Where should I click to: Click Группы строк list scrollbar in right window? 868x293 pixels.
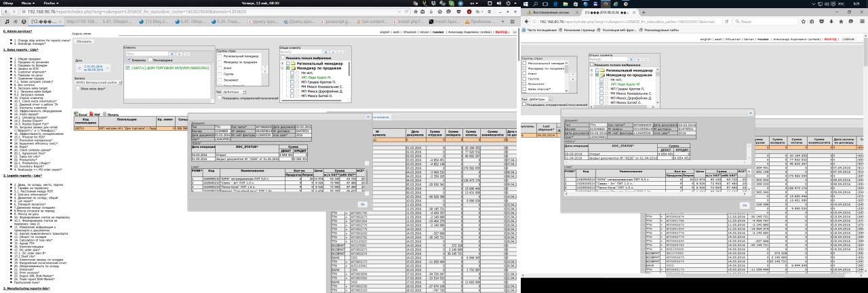(x=566, y=77)
